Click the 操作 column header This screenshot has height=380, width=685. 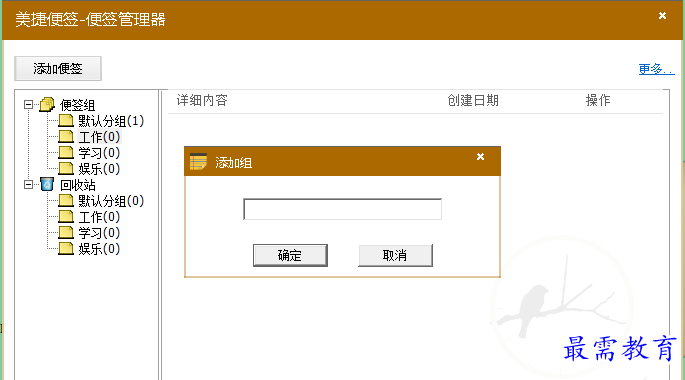(598, 100)
